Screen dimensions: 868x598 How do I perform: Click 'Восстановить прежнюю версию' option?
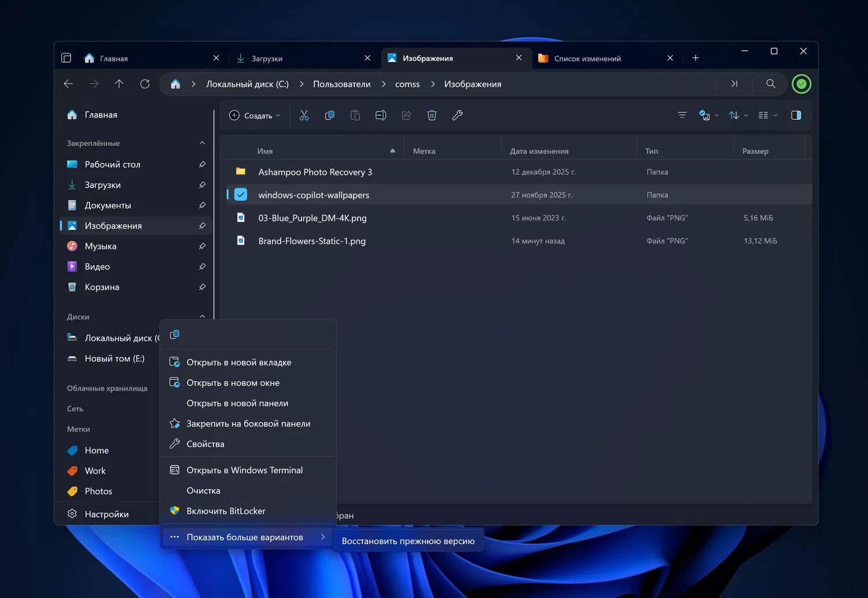[x=408, y=541]
